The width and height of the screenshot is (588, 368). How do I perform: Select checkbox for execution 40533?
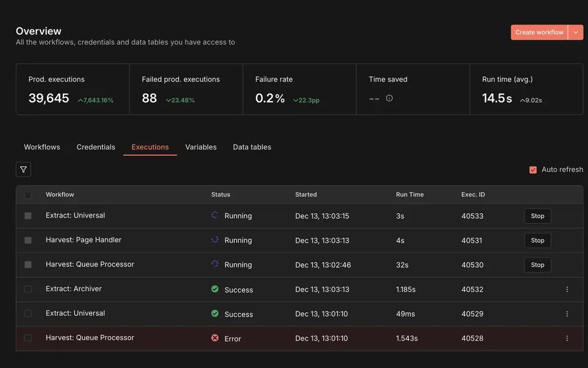(28, 215)
